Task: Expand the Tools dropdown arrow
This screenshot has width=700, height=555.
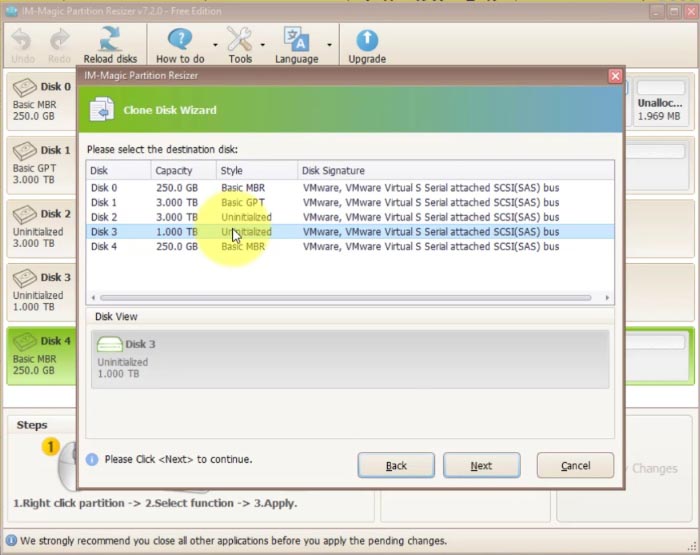Action: [262, 45]
